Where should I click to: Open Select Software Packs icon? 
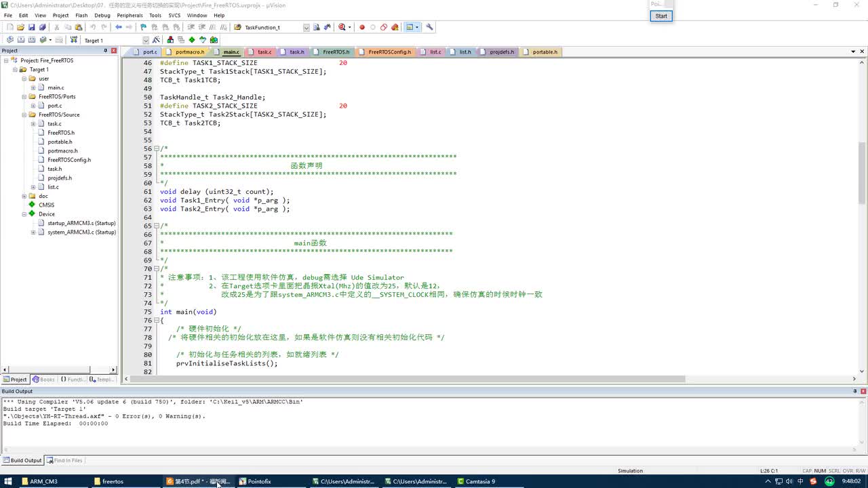click(x=203, y=40)
